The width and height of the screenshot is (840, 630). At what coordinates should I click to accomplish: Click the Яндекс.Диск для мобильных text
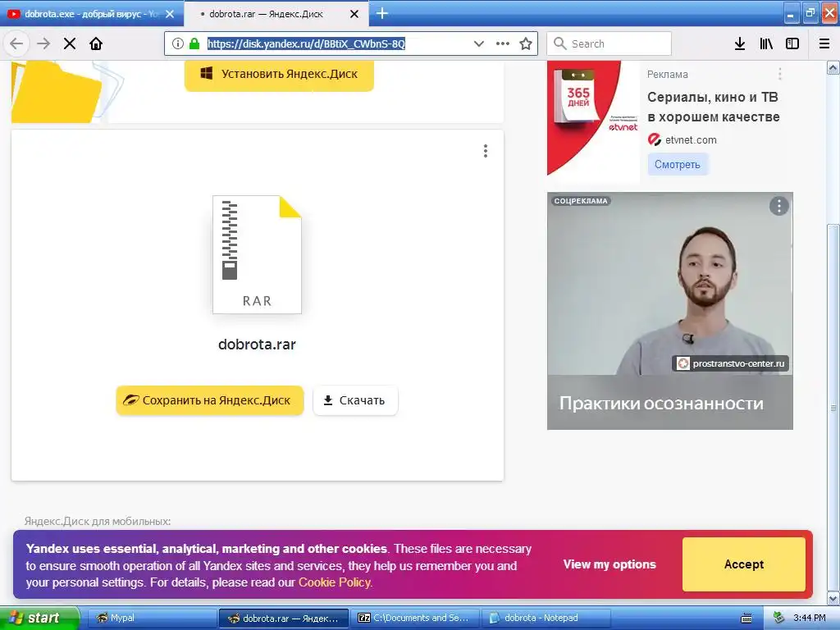tap(98, 521)
